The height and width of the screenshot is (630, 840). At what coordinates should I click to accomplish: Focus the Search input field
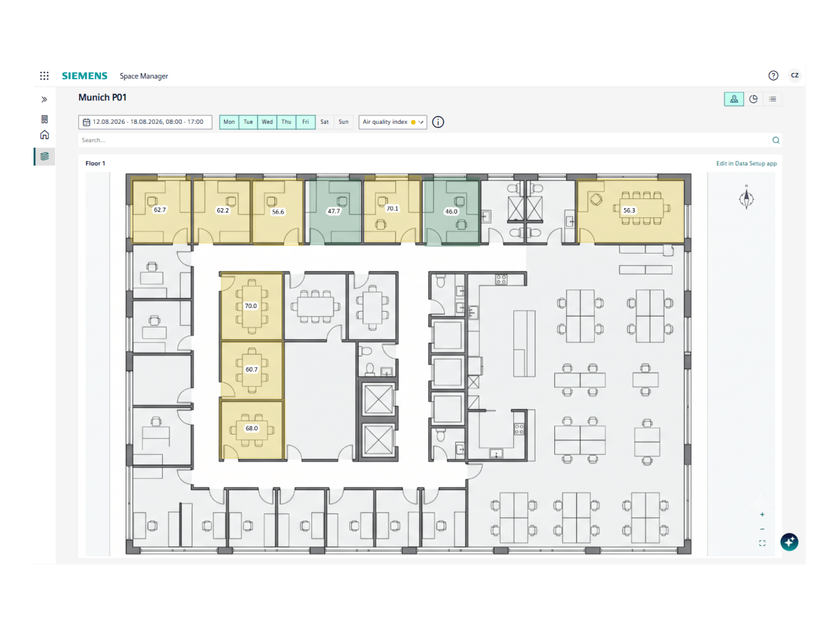coord(424,140)
